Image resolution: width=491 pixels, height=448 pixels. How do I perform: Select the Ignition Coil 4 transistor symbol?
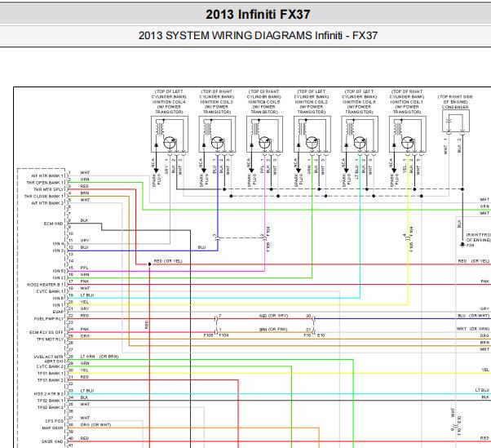coord(170,143)
